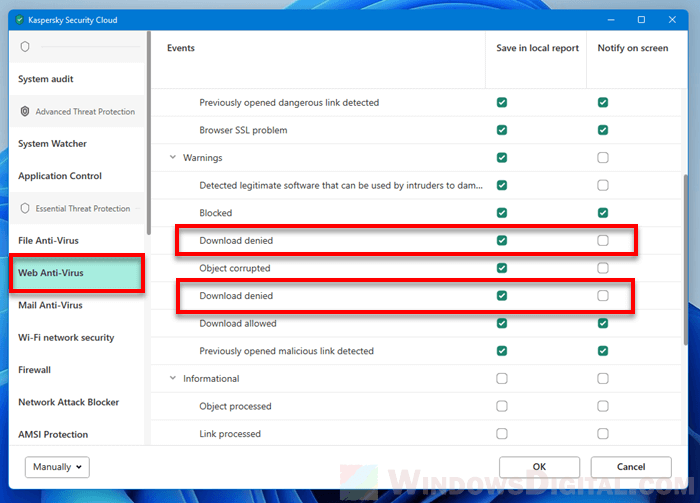Select Wi-Fi network security in sidebar

pos(77,337)
